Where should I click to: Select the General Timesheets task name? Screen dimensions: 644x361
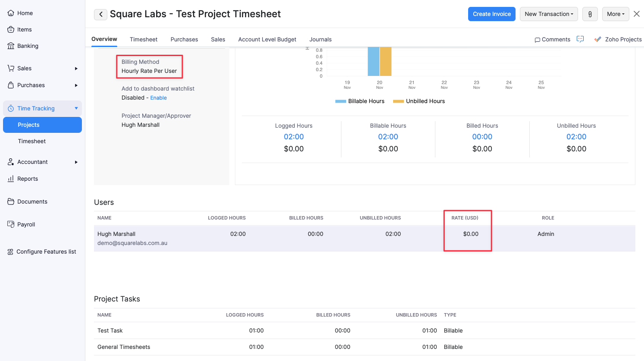(124, 347)
